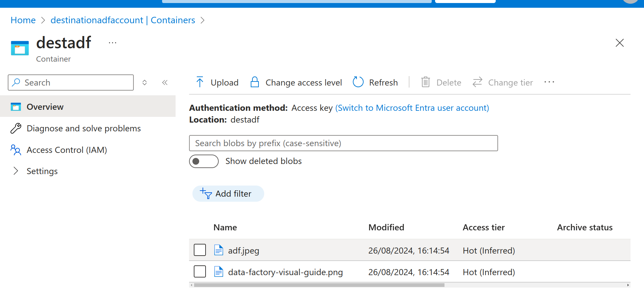The image size is (644, 295).
Task: Click breadcrumb chevron after Containers
Action: [203, 20]
